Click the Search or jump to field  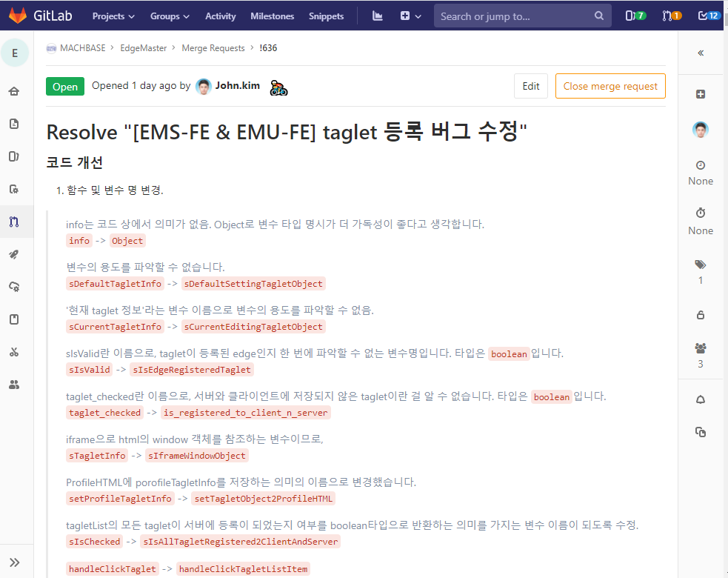pos(522,16)
